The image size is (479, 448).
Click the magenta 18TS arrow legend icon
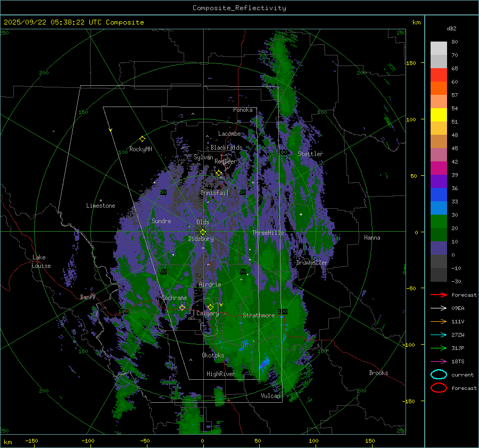tap(439, 361)
